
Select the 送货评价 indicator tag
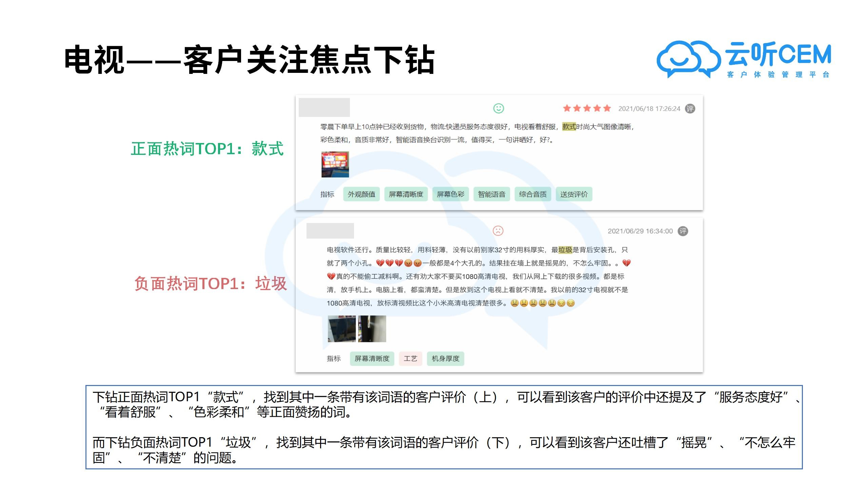pos(574,194)
